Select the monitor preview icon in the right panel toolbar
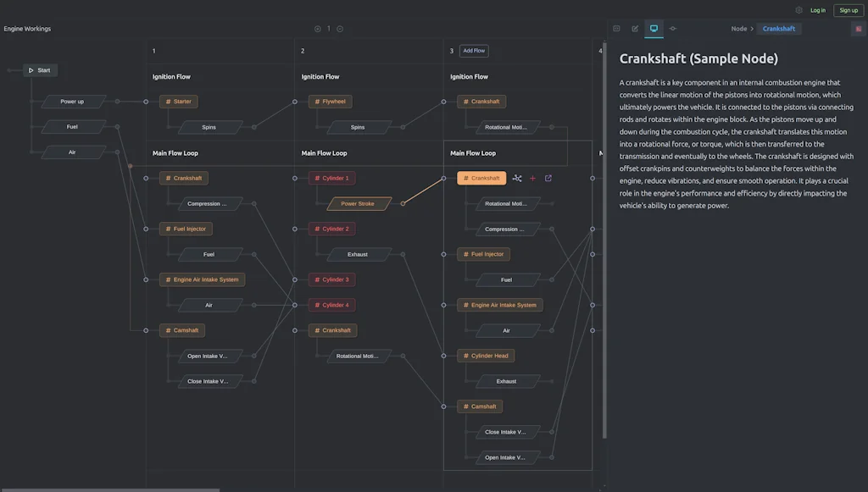 653,28
